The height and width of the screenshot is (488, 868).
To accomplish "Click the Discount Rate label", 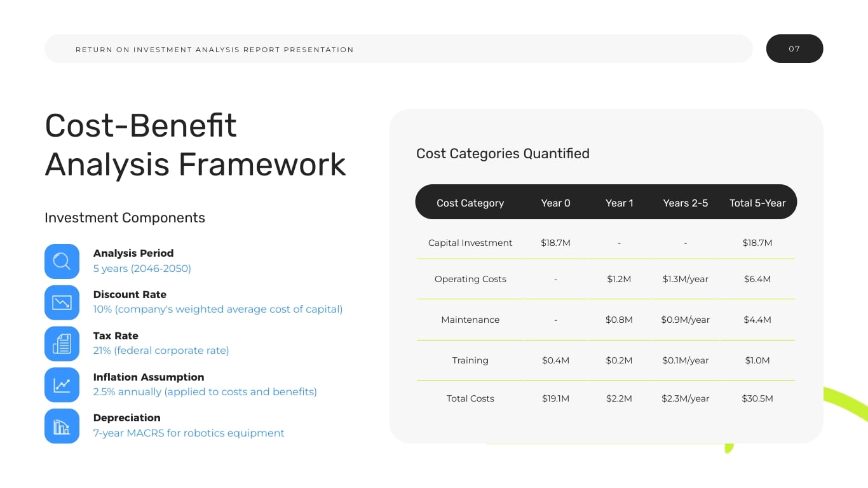I will pyautogui.click(x=130, y=294).
